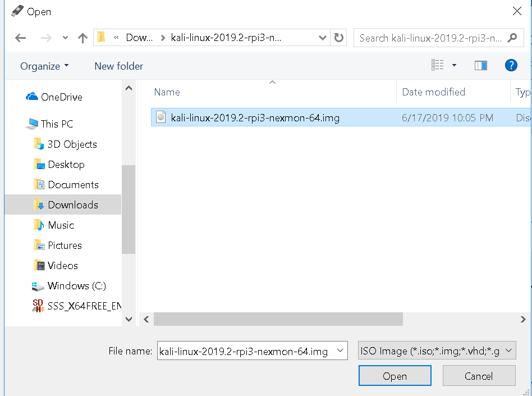Click the Videos folder film icon
The image size is (532, 396).
point(39,265)
